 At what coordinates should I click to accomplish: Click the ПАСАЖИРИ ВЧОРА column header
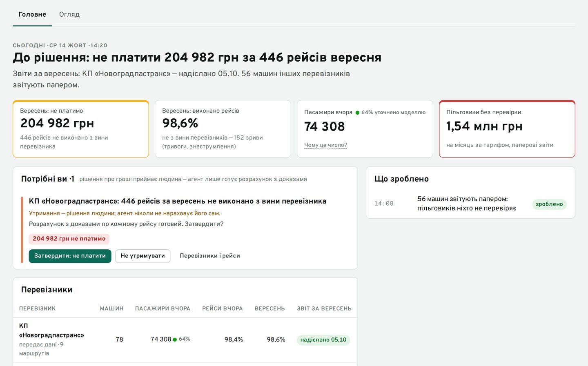pos(163,308)
